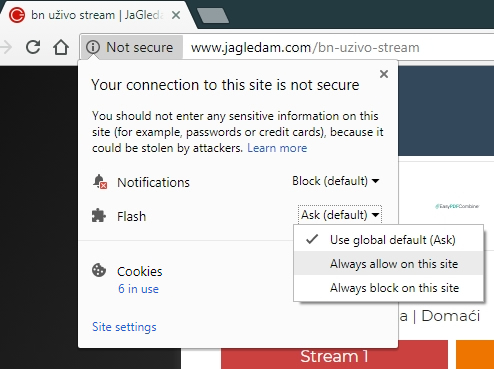Click the Flash puzzle piece icon
This screenshot has width=494, height=369.
(99, 216)
